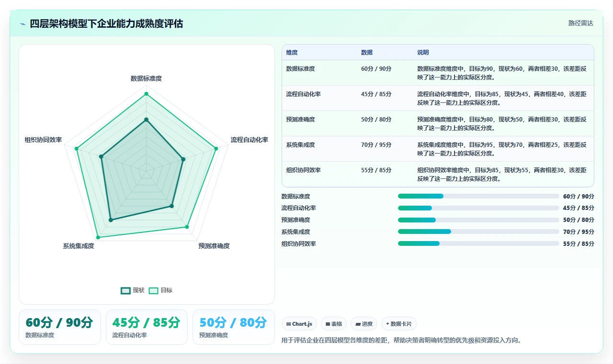Click the 60分 / 90分 data card

click(60, 327)
